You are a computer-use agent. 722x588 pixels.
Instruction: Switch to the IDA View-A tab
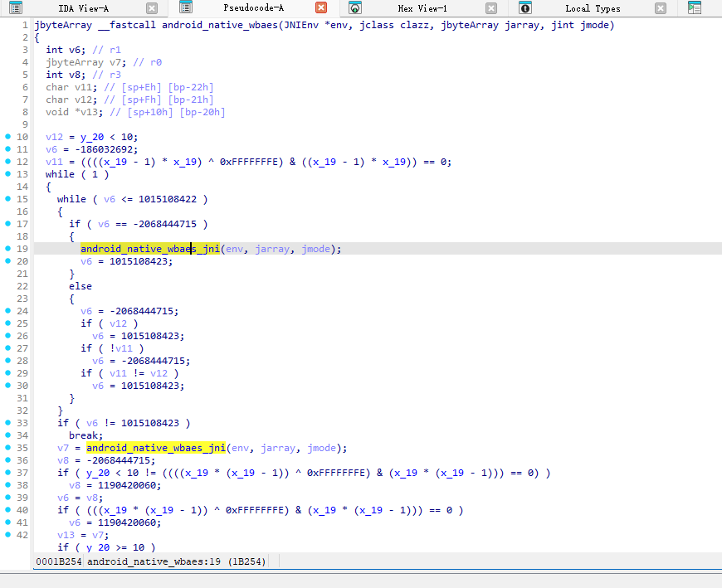pyautogui.click(x=83, y=8)
